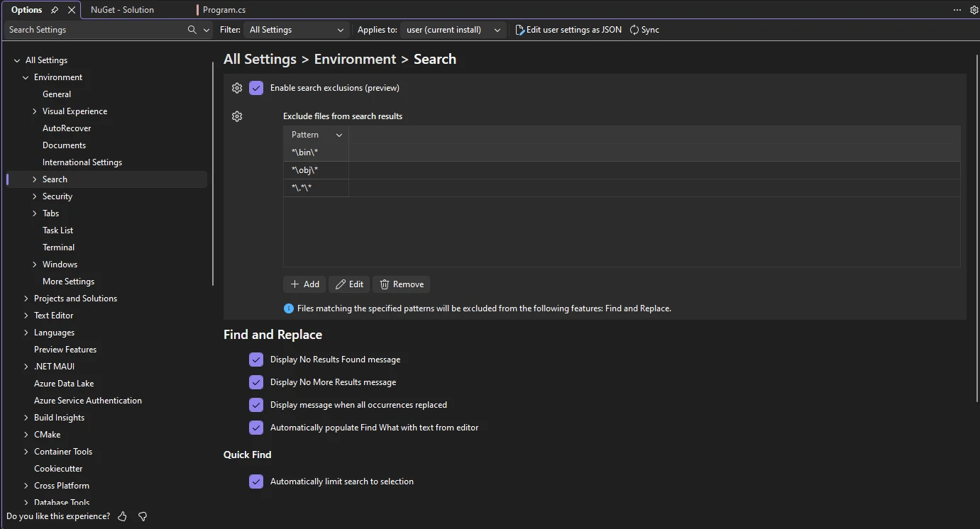Click Edit user settings as JSON
The height and width of the screenshot is (529, 980).
[568, 30]
